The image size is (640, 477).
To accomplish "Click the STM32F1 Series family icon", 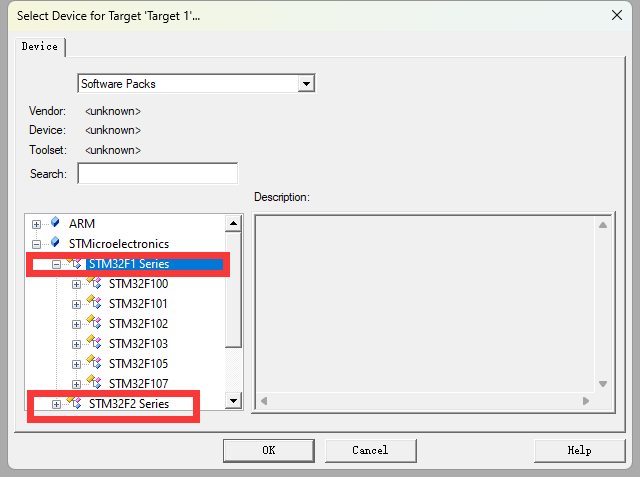I will pyautogui.click(x=74, y=263).
